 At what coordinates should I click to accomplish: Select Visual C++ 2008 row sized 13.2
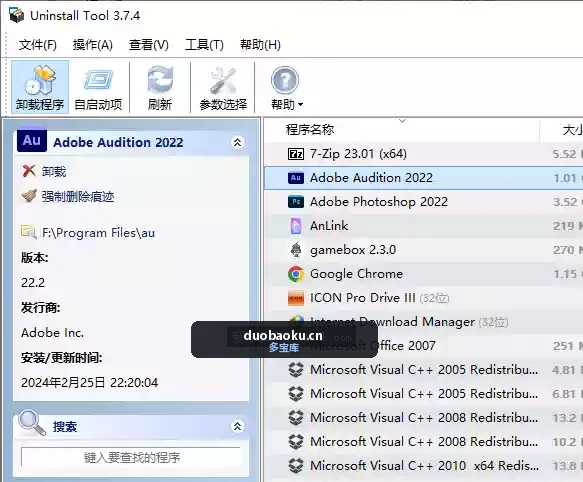tap(423, 418)
